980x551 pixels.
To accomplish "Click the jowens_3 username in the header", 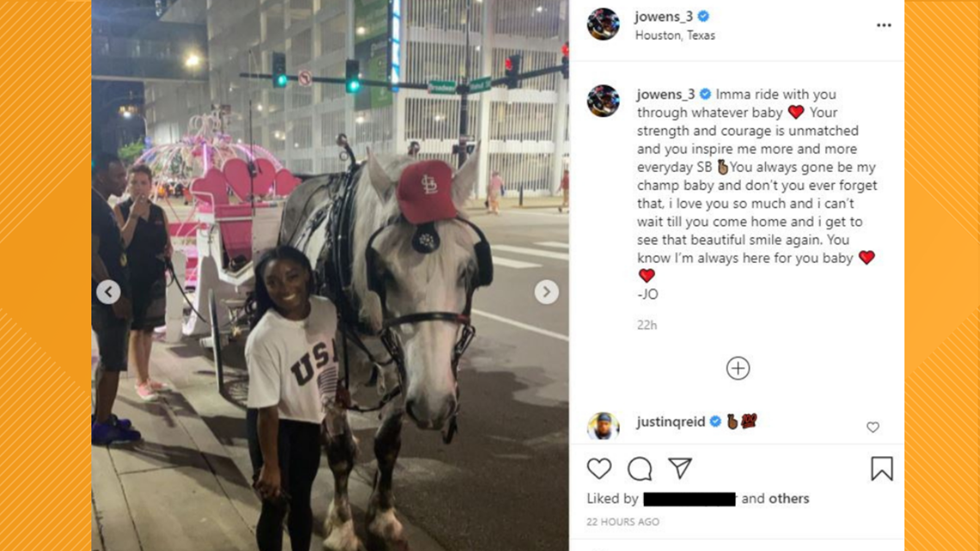I will pyautogui.click(x=664, y=16).
